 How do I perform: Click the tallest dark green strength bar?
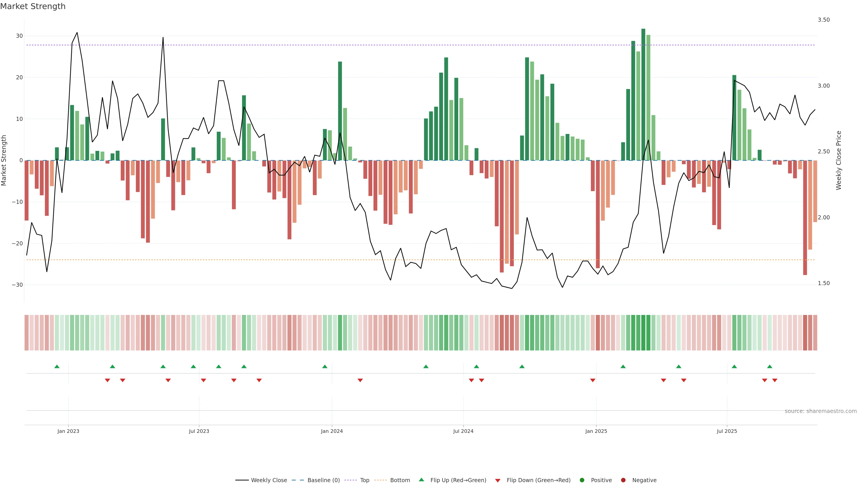pyautogui.click(x=643, y=94)
